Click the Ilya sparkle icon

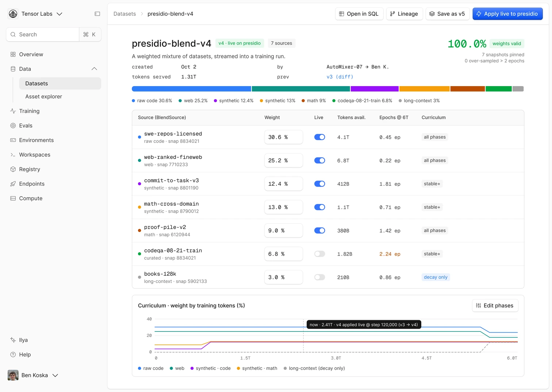point(13,340)
